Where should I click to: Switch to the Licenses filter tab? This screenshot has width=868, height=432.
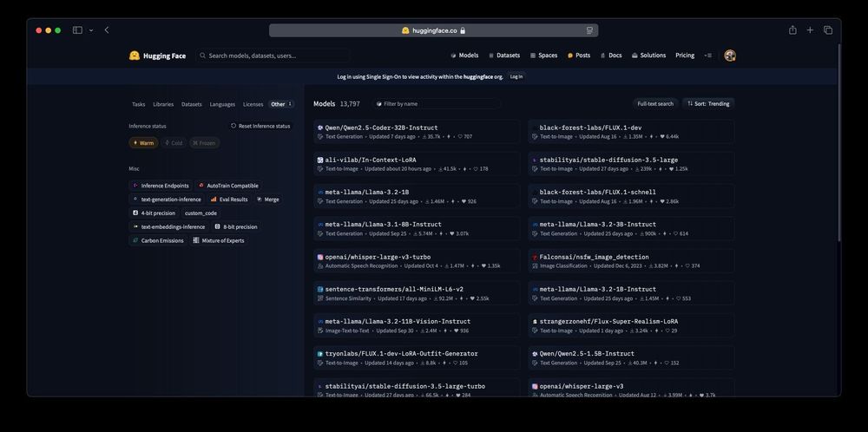point(253,104)
